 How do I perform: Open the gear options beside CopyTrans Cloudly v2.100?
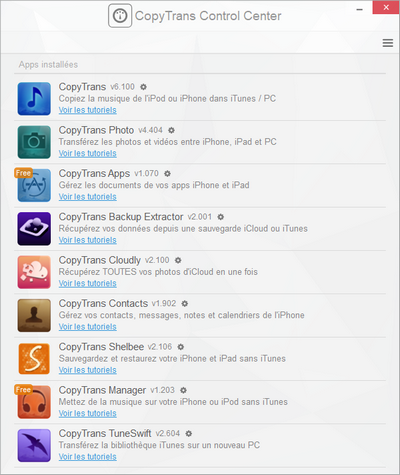point(178,260)
